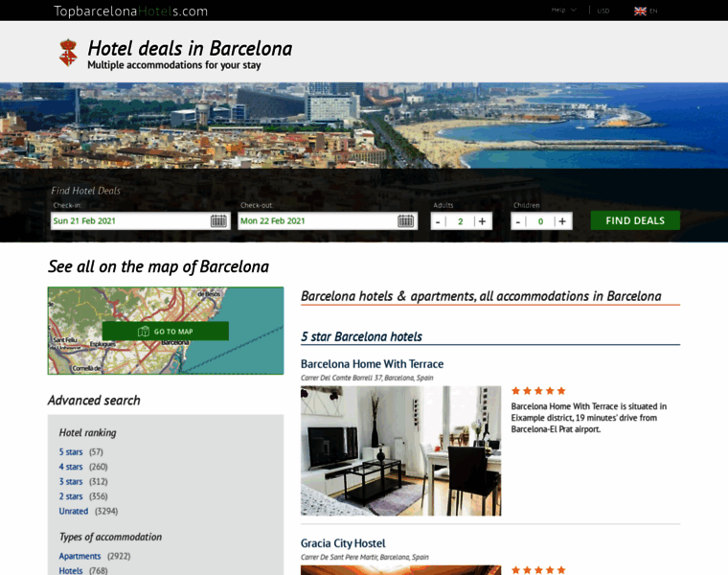Increase children count with plus button

(x=562, y=221)
